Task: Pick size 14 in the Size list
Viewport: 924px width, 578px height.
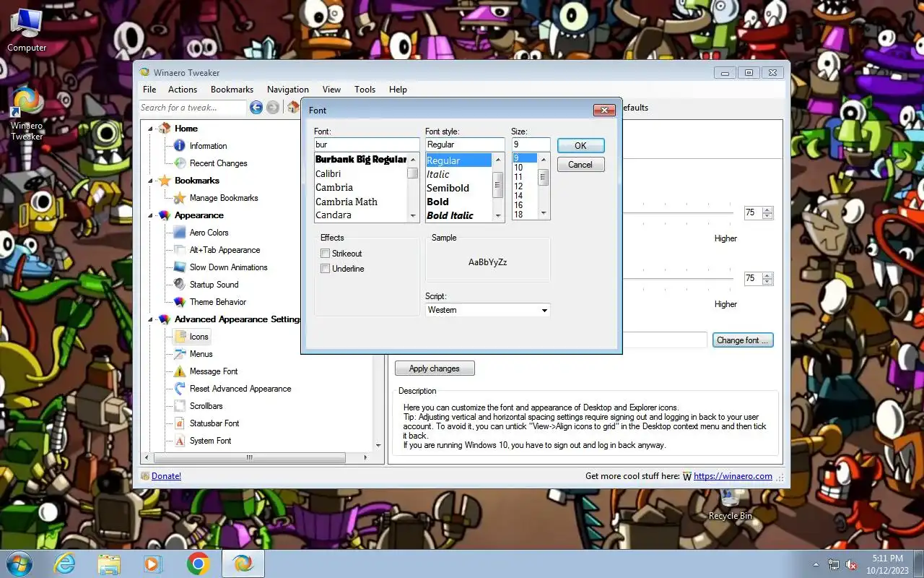Action: pyautogui.click(x=518, y=196)
